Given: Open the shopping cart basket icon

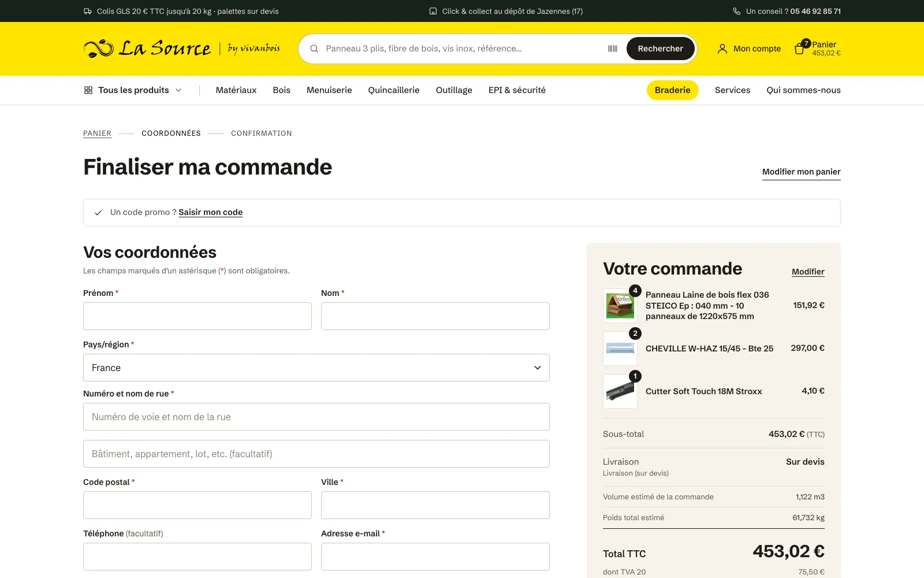Looking at the screenshot, I should (x=799, y=49).
